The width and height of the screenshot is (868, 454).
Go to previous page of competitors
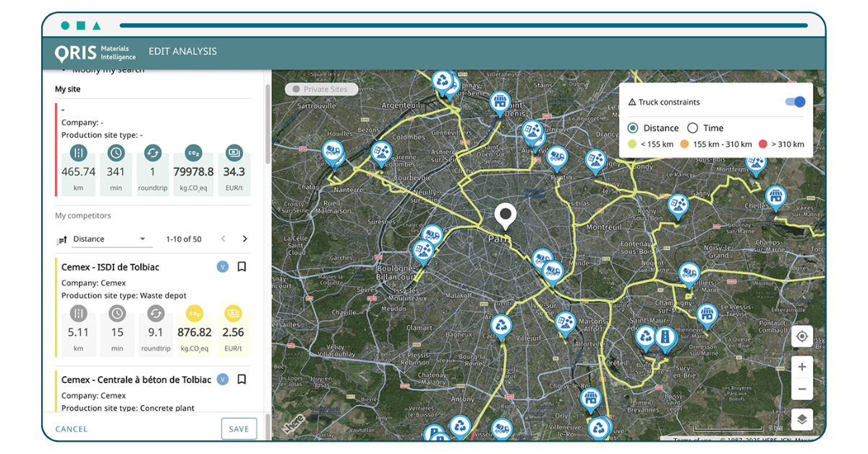coord(224,239)
